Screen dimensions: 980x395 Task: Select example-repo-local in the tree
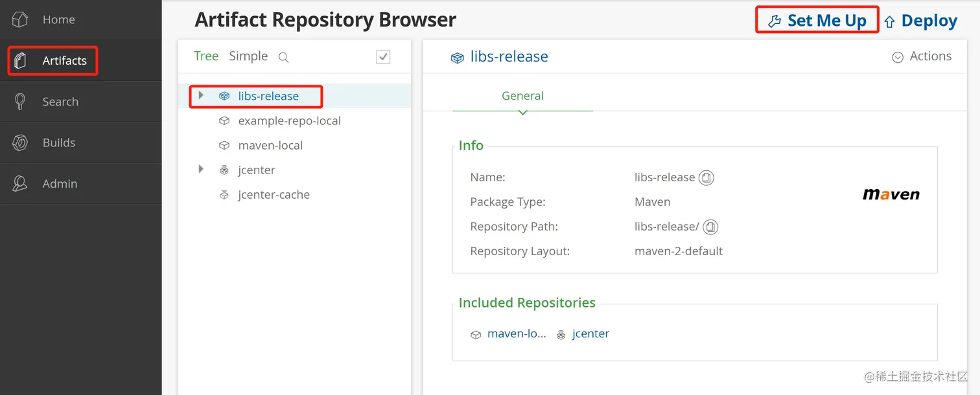(x=289, y=121)
